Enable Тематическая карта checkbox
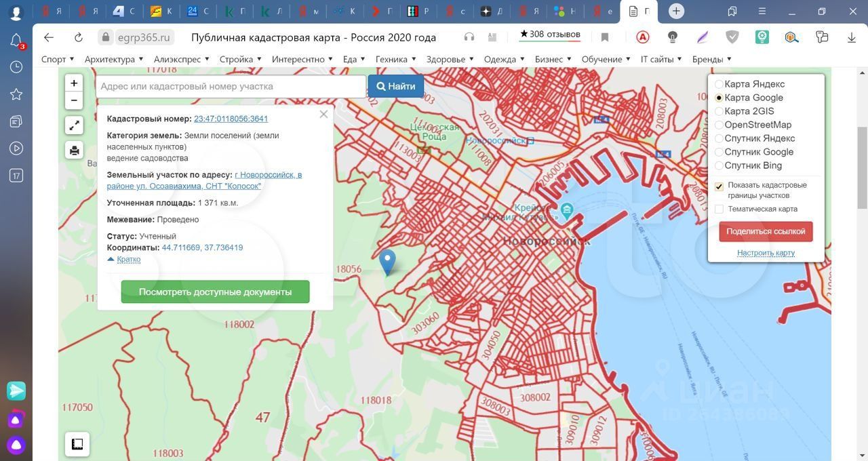 (x=719, y=209)
